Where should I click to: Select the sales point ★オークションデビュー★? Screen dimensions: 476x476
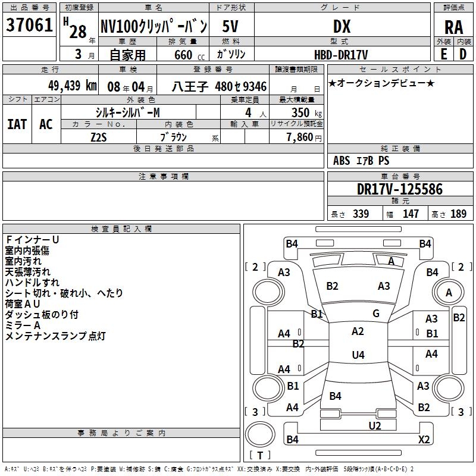pyautogui.click(x=381, y=83)
